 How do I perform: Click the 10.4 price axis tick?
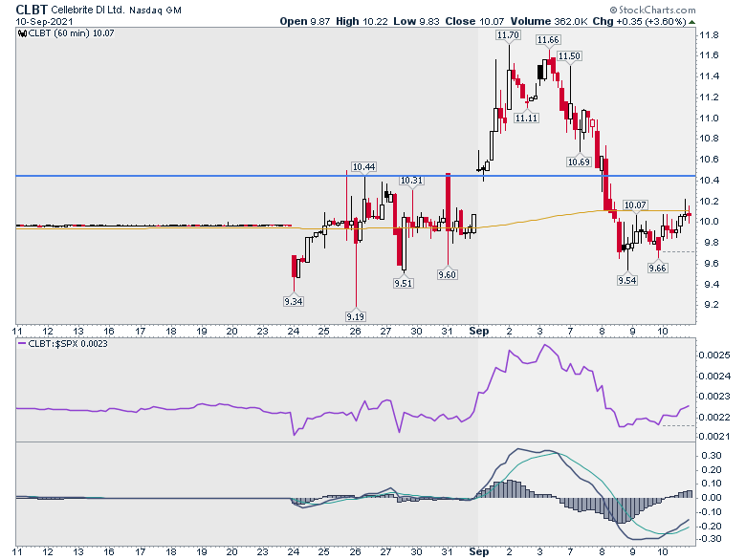pyautogui.click(x=709, y=181)
